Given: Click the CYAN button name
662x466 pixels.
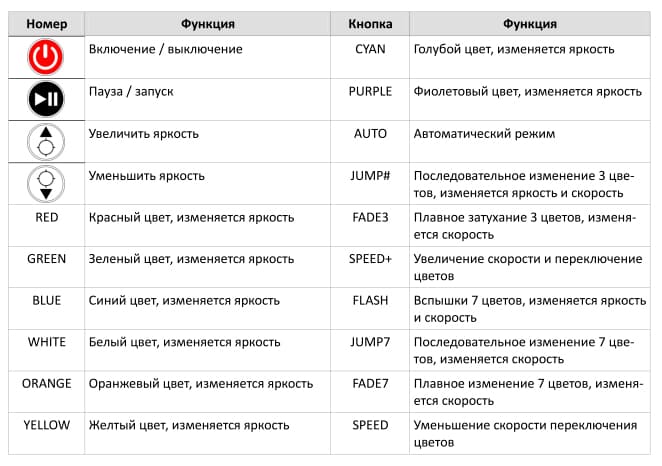Looking at the screenshot, I should pos(370,49).
